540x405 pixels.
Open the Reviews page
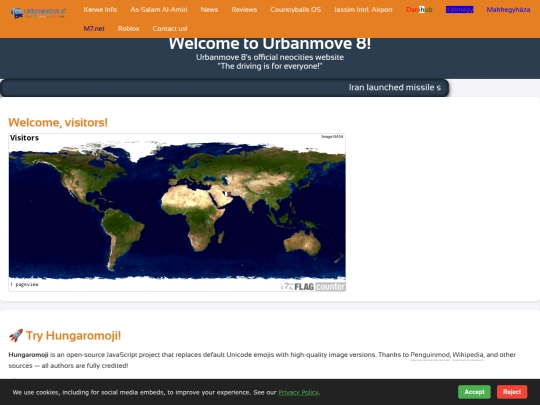click(x=244, y=10)
